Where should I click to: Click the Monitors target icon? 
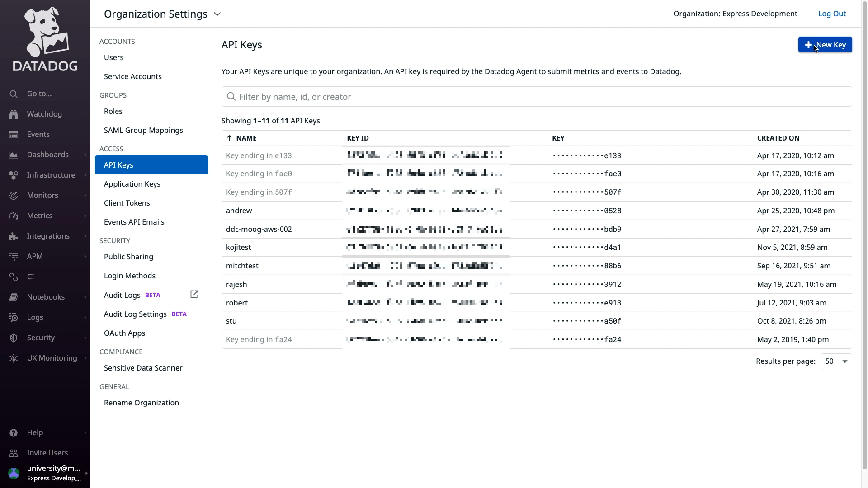(14, 196)
